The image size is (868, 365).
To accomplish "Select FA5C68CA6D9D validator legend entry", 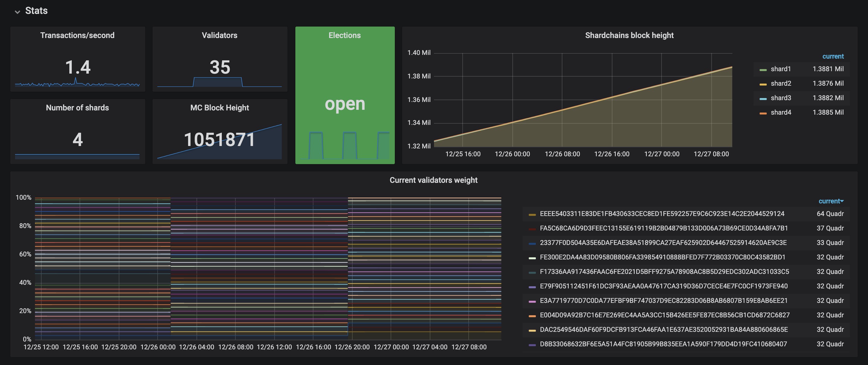I will [663, 228].
